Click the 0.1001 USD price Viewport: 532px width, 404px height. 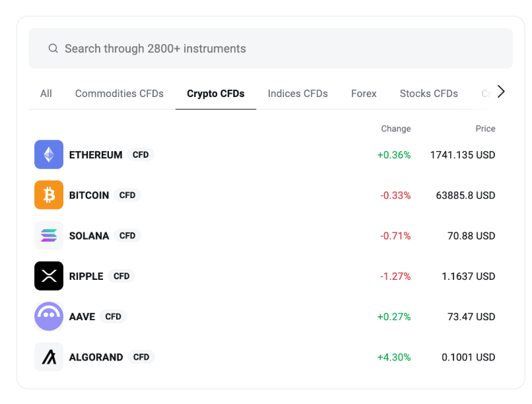point(468,357)
